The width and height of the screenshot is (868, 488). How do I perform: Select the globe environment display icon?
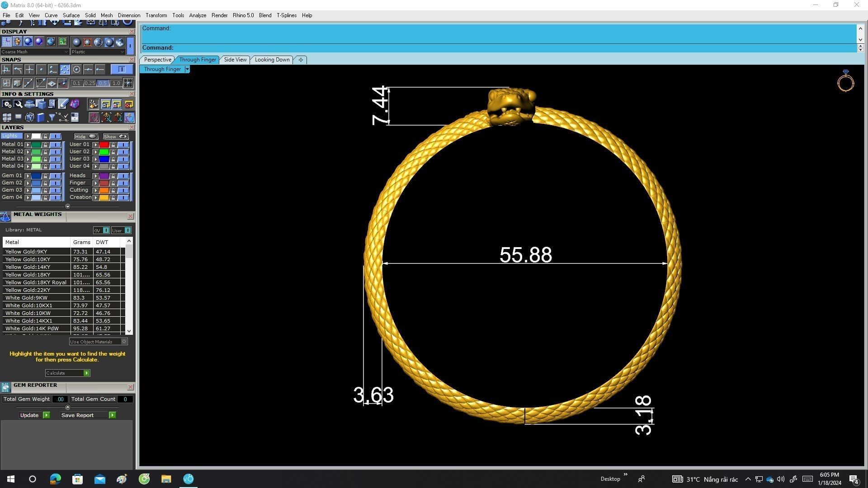[51, 42]
